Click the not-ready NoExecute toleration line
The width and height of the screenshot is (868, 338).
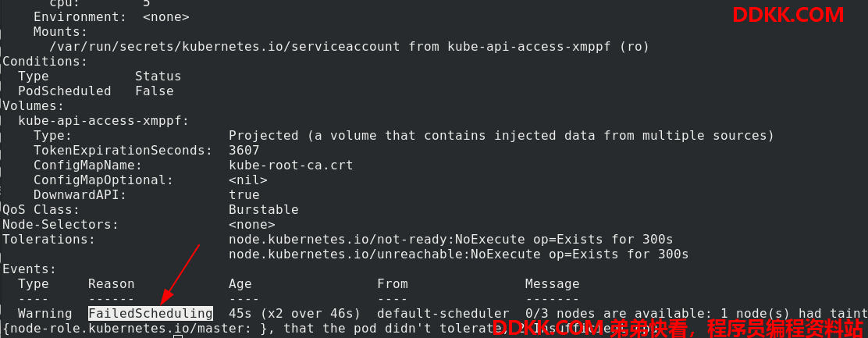450,240
